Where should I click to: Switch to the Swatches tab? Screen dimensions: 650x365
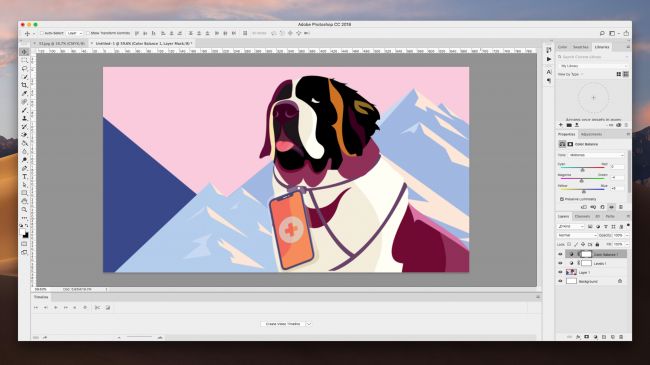click(x=580, y=47)
